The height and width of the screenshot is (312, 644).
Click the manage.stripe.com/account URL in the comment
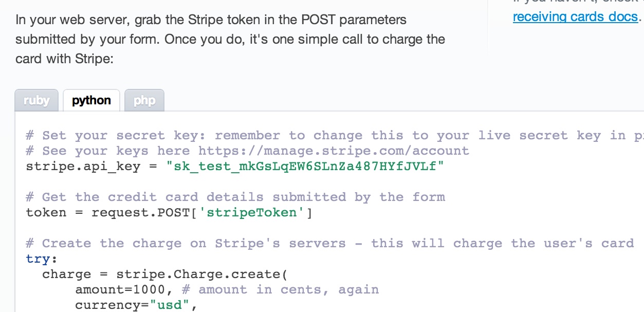click(x=334, y=151)
